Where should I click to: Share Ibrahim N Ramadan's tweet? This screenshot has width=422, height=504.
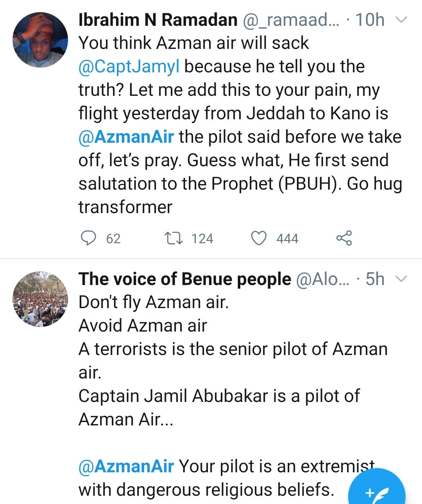point(344,238)
